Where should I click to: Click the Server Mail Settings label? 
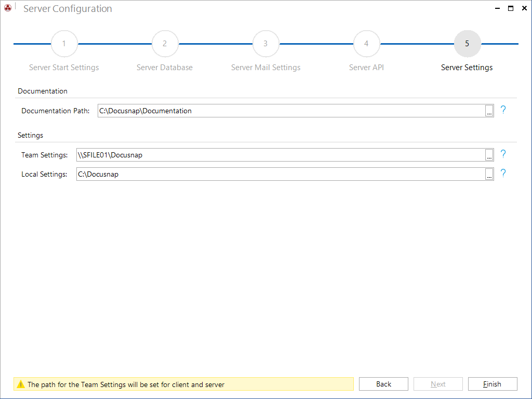[265, 68]
